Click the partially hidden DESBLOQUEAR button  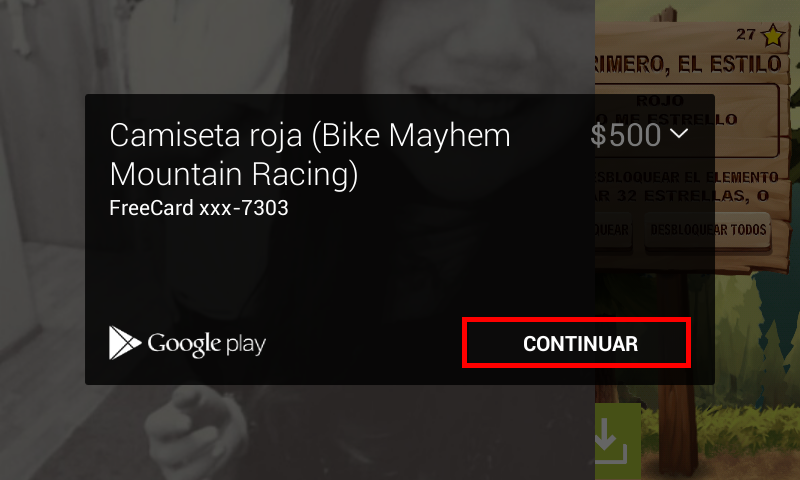point(614,230)
